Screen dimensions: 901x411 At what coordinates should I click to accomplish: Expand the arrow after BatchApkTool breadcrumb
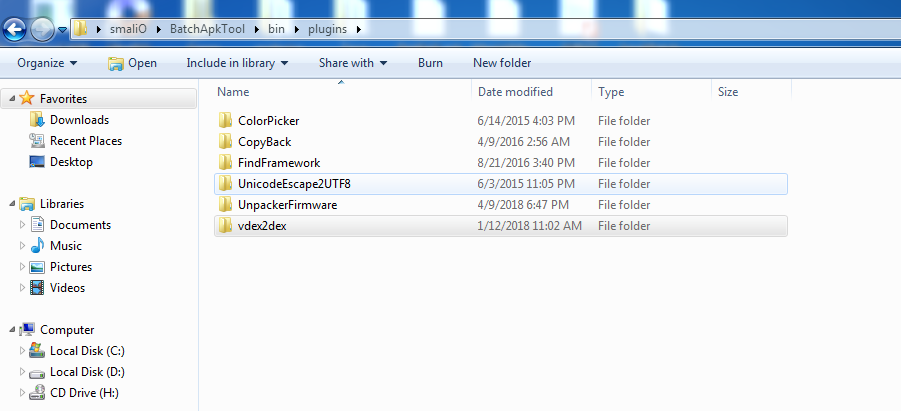[x=256, y=29]
